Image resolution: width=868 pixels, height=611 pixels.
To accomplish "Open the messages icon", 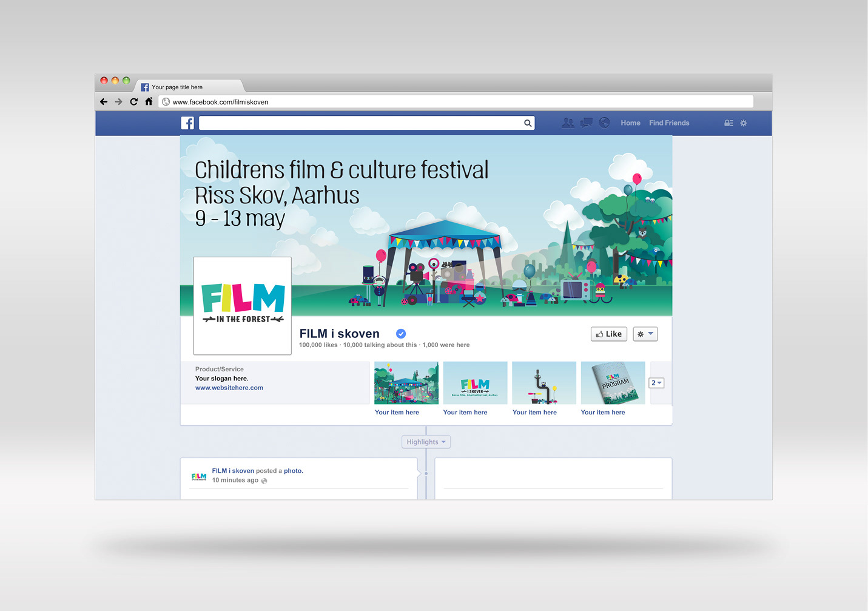I will click(x=586, y=123).
